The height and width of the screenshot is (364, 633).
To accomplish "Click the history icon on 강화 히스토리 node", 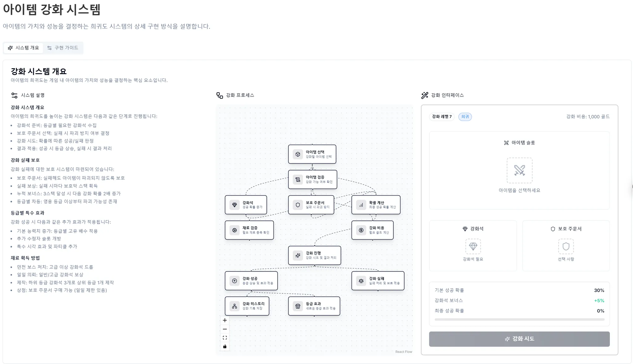I will (234, 306).
